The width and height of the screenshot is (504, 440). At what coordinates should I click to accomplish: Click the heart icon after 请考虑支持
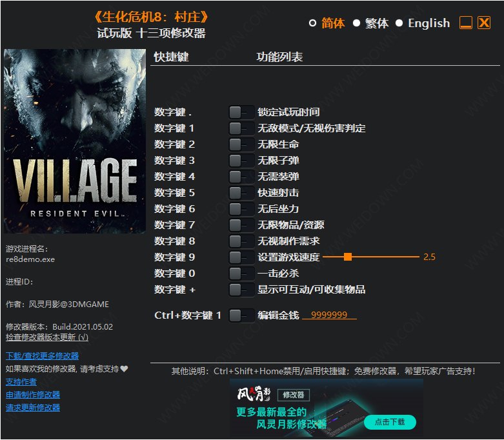pyautogui.click(x=124, y=368)
